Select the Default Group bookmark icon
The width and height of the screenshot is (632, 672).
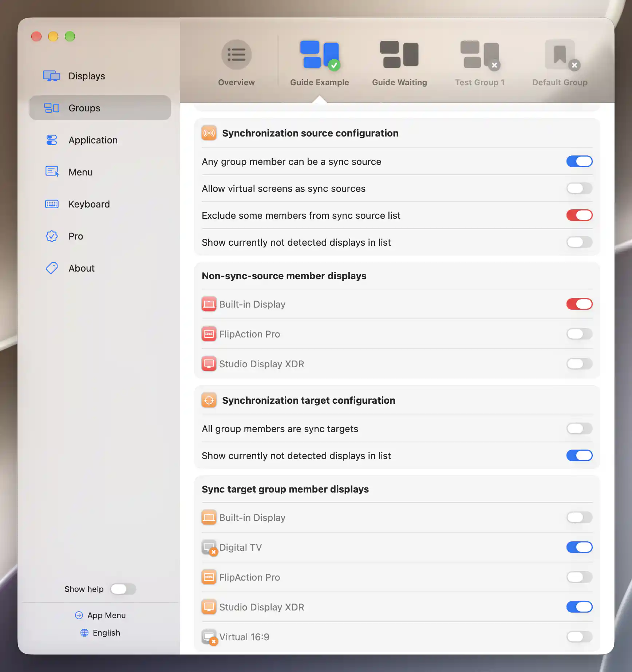coord(562,55)
